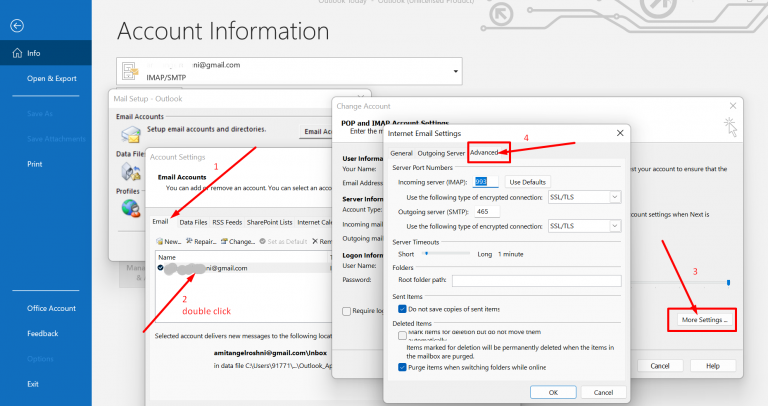Viewport: 768px width, 406px height.
Task: Click New... in the Account Settings toolbar
Action: (168, 241)
